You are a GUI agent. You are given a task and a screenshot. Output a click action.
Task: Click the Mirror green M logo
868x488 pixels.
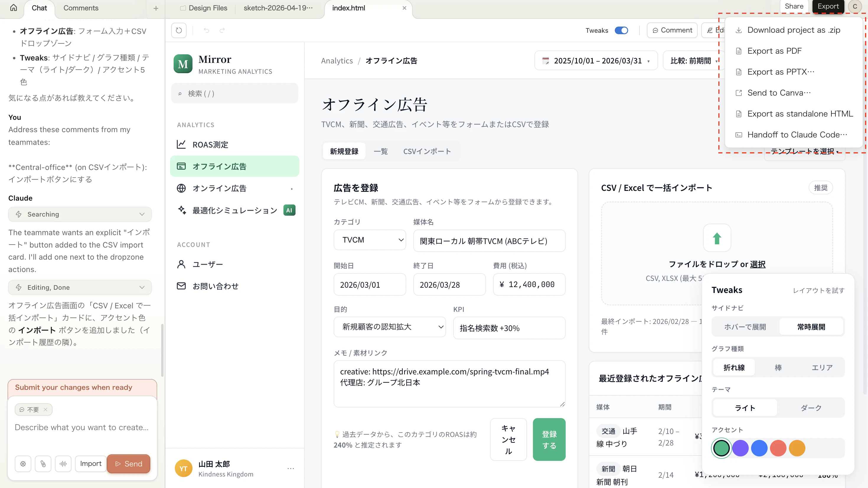tap(183, 64)
